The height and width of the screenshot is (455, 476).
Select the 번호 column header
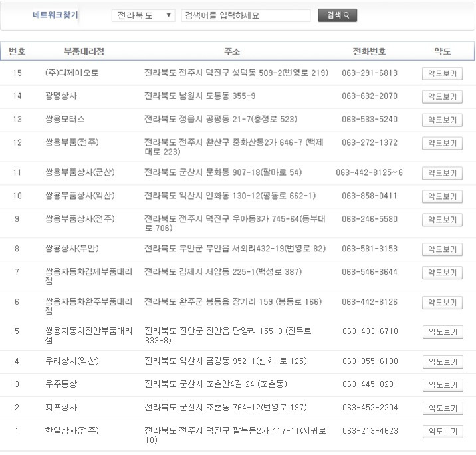coord(17,51)
